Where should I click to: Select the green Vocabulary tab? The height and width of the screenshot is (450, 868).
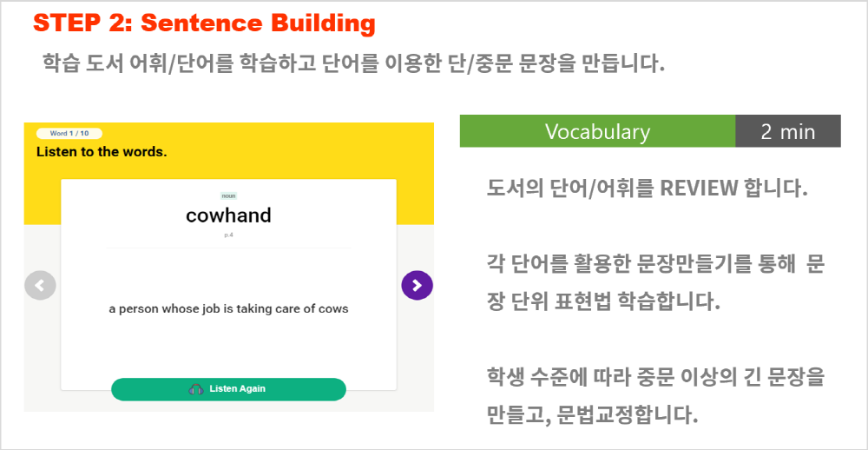click(x=597, y=131)
